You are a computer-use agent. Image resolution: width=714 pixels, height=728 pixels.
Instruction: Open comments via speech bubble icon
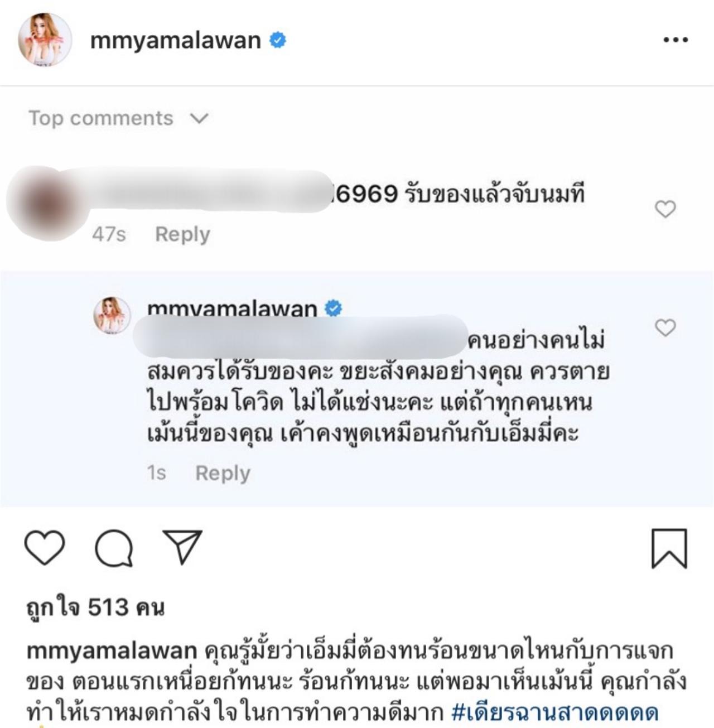pos(114,548)
